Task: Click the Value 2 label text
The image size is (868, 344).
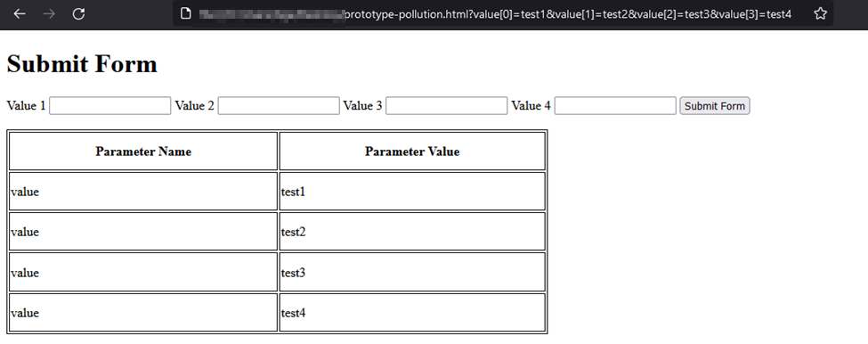Action: click(x=194, y=106)
